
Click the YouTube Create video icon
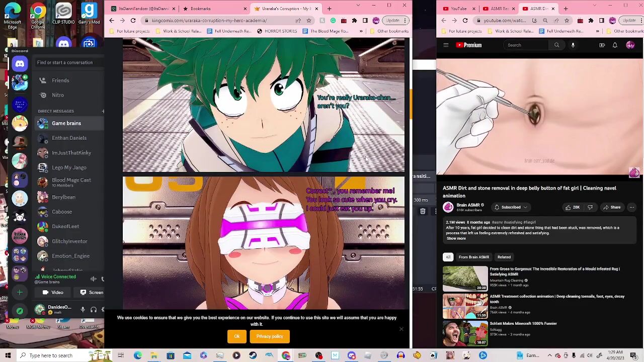point(602,45)
